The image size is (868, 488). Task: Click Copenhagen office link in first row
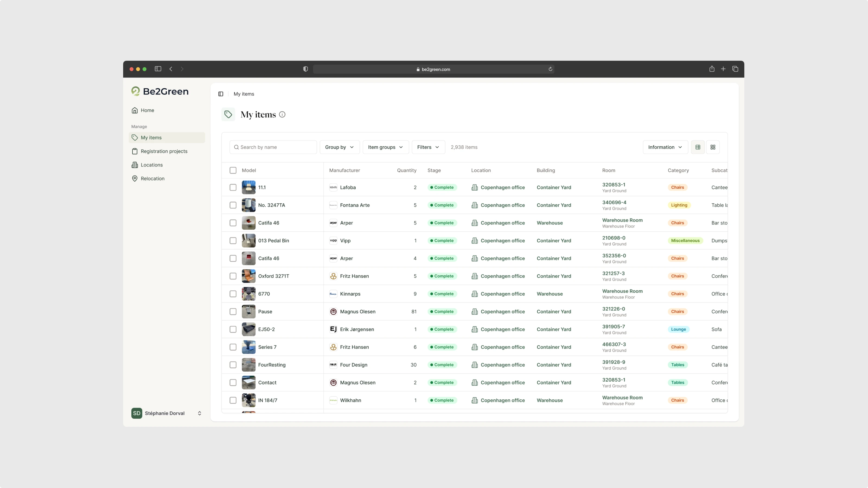pos(502,187)
